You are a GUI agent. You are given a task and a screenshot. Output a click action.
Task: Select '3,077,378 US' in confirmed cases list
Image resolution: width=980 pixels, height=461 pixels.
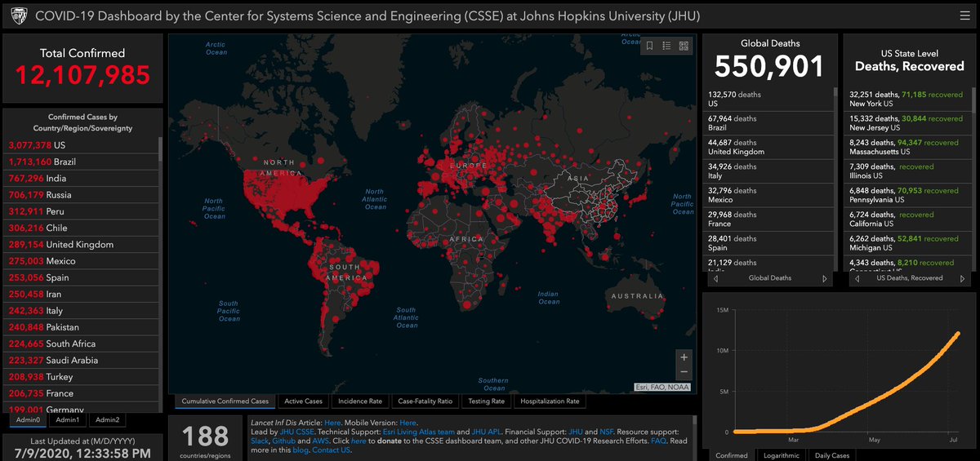[82, 145]
